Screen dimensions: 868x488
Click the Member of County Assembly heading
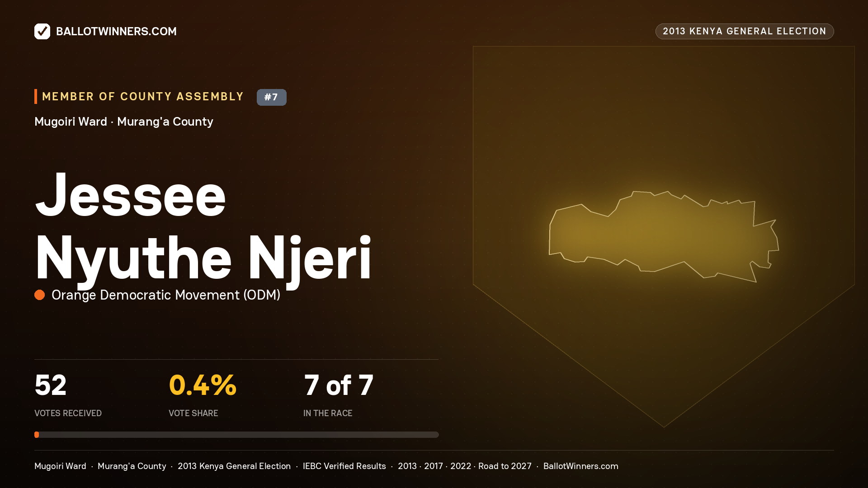click(143, 96)
